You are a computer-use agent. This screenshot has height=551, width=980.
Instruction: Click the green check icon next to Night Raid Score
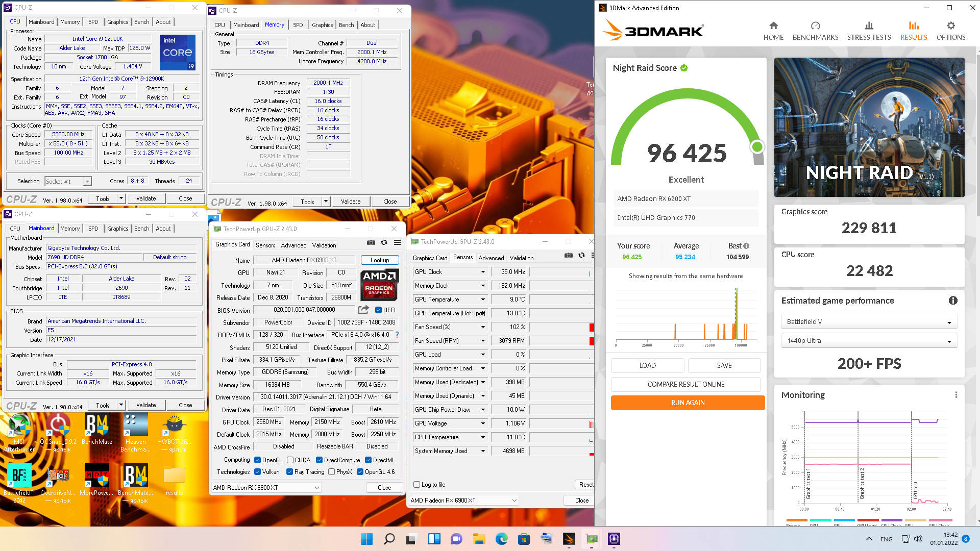684,68
